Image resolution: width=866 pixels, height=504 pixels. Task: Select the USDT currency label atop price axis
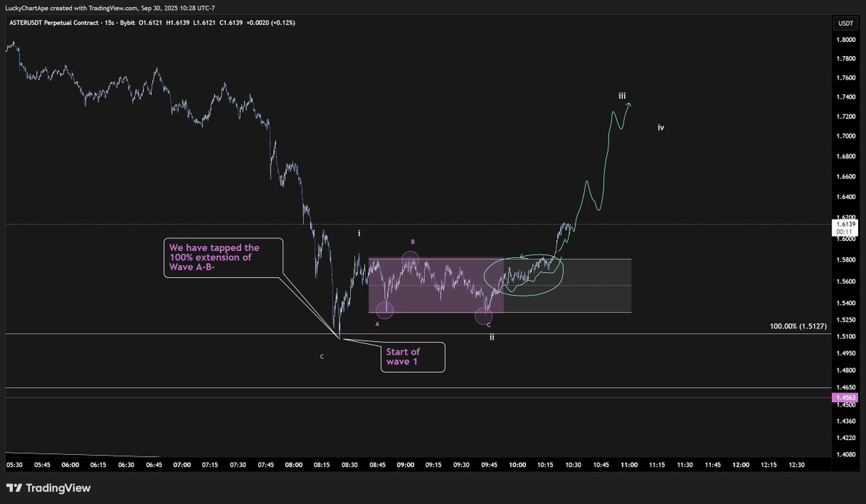click(845, 24)
